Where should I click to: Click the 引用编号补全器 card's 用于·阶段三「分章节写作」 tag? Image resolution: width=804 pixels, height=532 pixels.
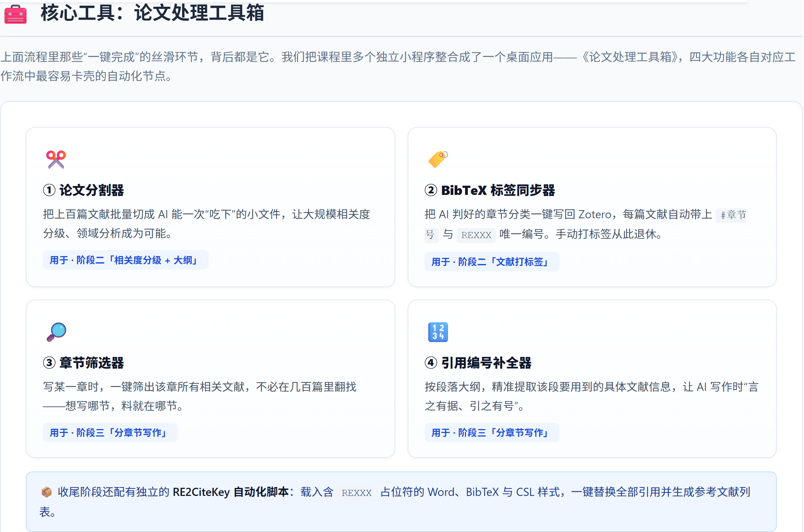click(x=492, y=433)
